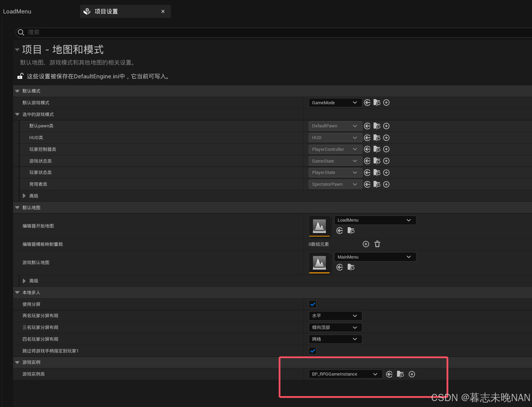Viewport: 532px width, 407px height.
Task: Focus the 搜索 settings search field
Action: point(274,32)
